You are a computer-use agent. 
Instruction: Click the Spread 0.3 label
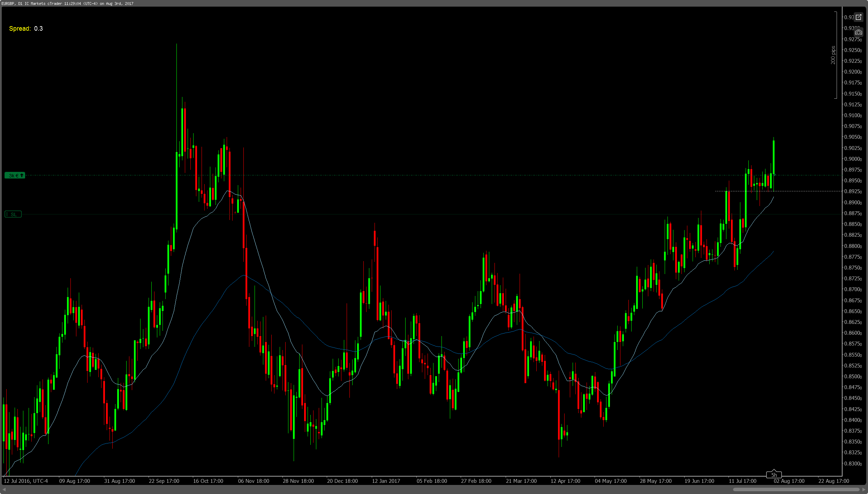(26, 29)
